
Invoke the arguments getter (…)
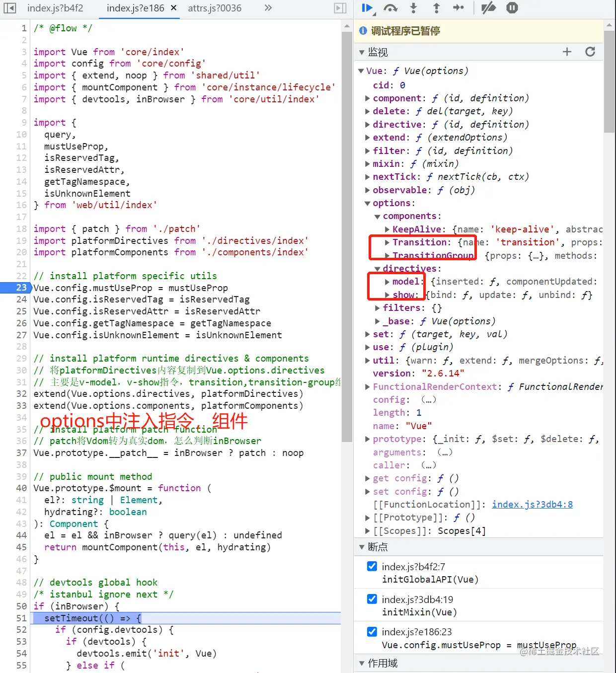(x=445, y=452)
